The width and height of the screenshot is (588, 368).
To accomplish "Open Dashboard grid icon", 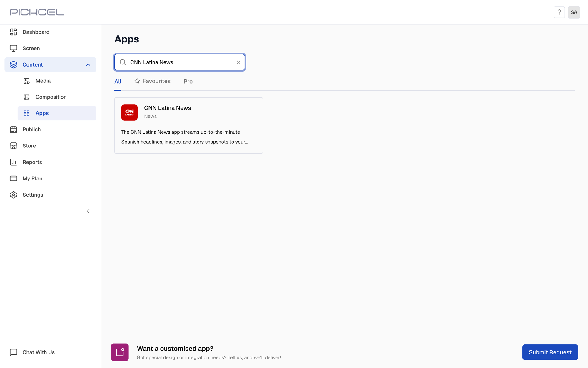I will (x=14, y=32).
